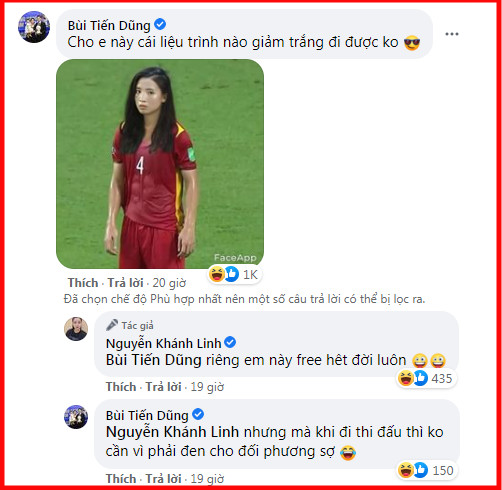Click Bùi Tiến Dũng's avatar on last reply
This screenshot has height=490, width=502.
pos(76,417)
